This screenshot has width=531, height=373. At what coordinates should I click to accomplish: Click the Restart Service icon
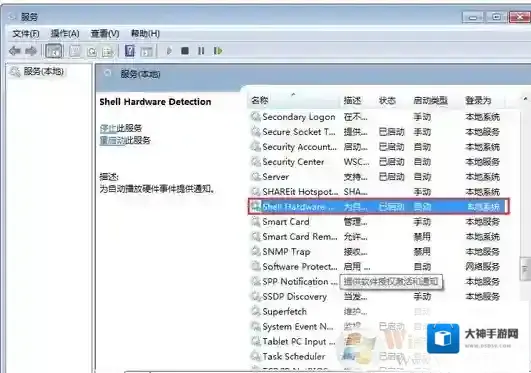218,51
